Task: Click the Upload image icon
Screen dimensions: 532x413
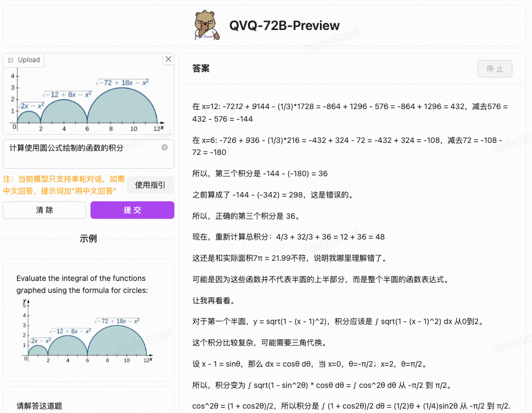Action: coord(11,60)
